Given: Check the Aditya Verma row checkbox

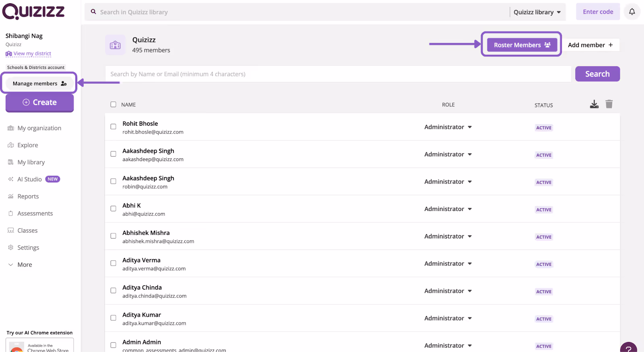Looking at the screenshot, I should pyautogui.click(x=113, y=263).
